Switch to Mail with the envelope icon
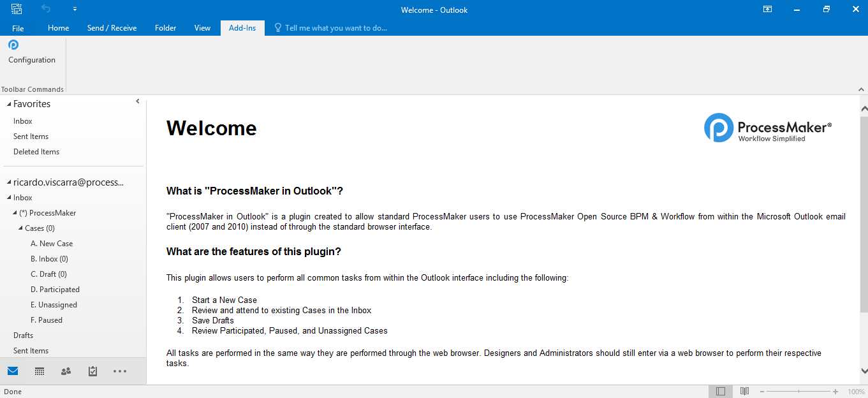This screenshot has height=398, width=868. (x=13, y=371)
